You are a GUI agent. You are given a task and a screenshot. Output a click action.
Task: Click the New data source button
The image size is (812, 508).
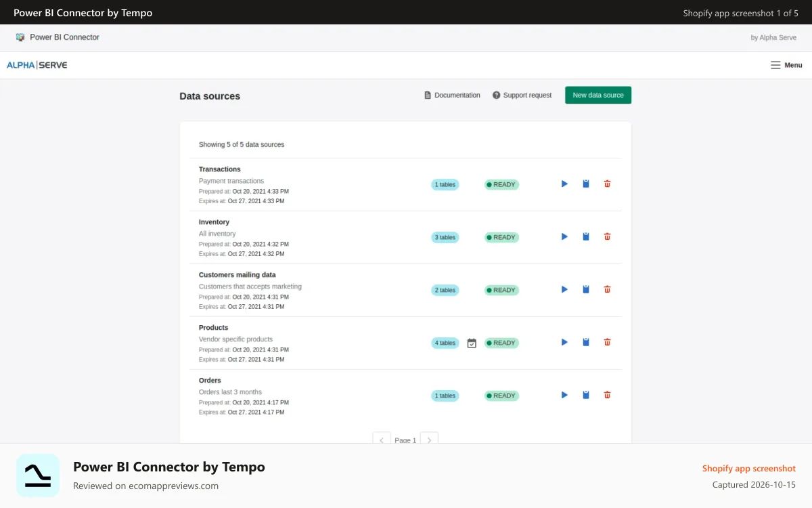pos(598,95)
